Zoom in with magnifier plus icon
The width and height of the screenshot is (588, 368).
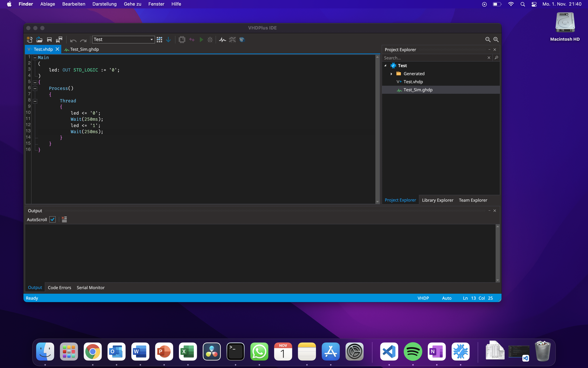tap(496, 39)
